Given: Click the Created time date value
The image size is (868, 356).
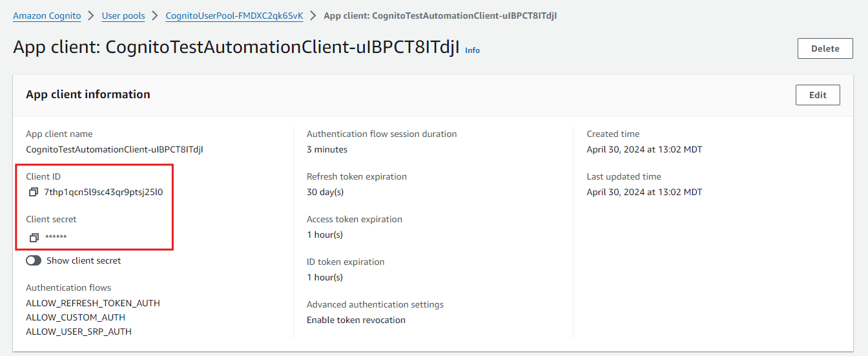Looking at the screenshot, I should (x=645, y=149).
